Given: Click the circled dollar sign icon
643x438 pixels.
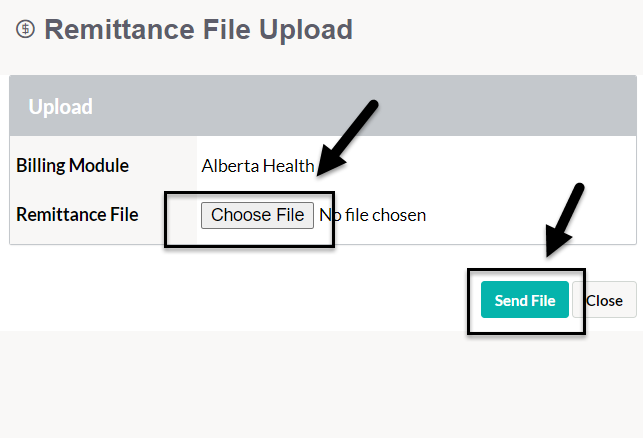Looking at the screenshot, I should pos(25,30).
